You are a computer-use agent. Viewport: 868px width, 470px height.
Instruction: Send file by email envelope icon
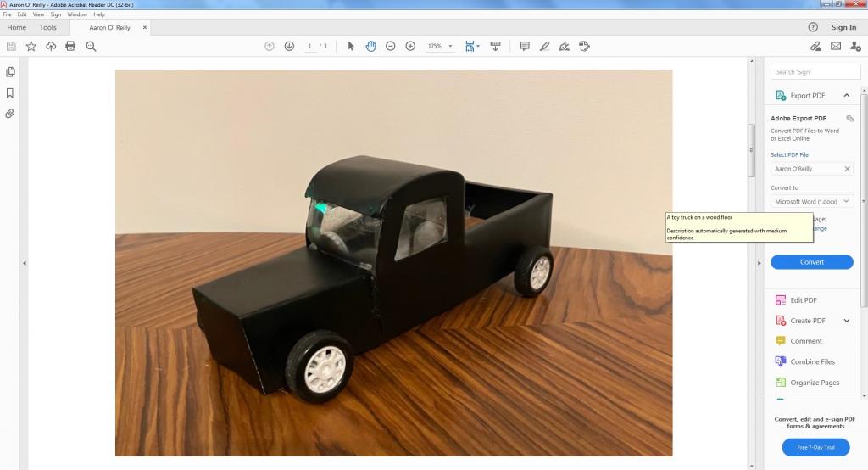click(836, 47)
